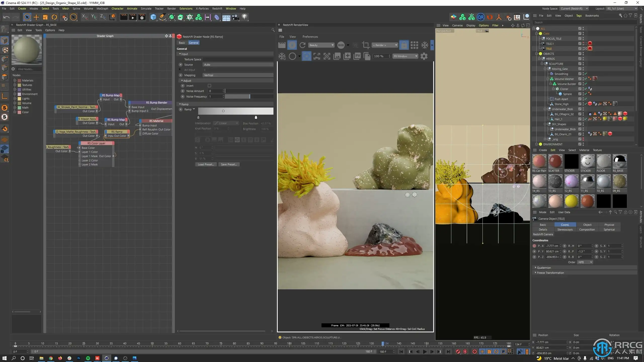Click the refresh icon in RenderView
The height and width of the screenshot is (362, 644).
pyautogui.click(x=303, y=45)
